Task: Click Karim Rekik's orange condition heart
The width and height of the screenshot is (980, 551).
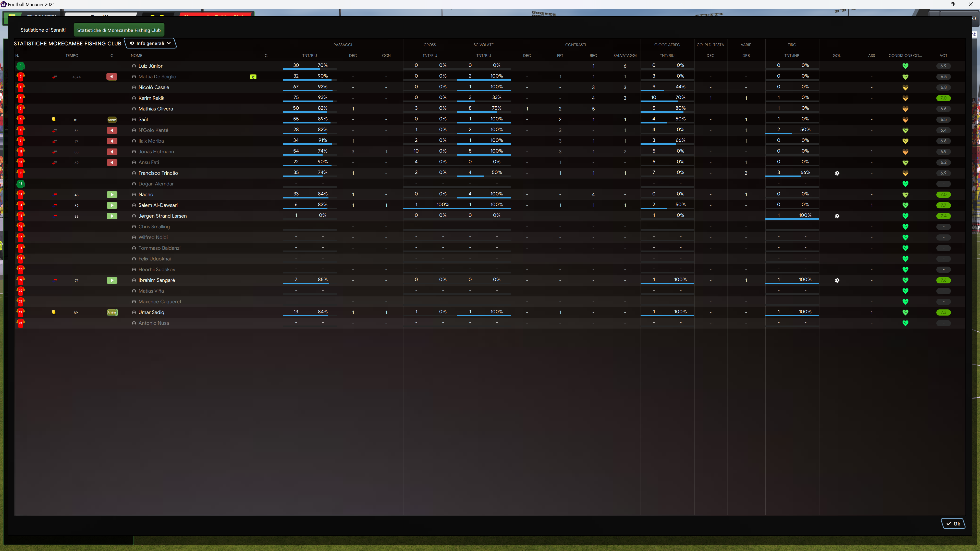Action: 905,98
